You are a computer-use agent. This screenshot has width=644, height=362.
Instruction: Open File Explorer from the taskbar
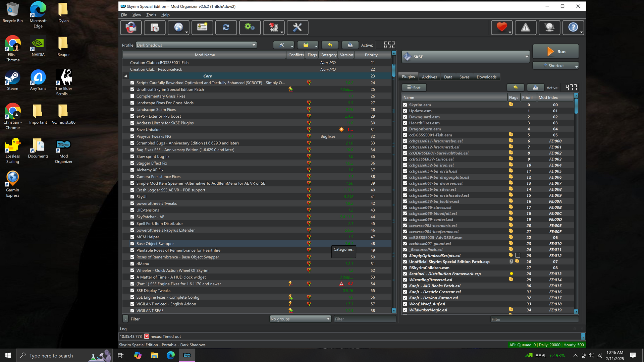[154, 355]
